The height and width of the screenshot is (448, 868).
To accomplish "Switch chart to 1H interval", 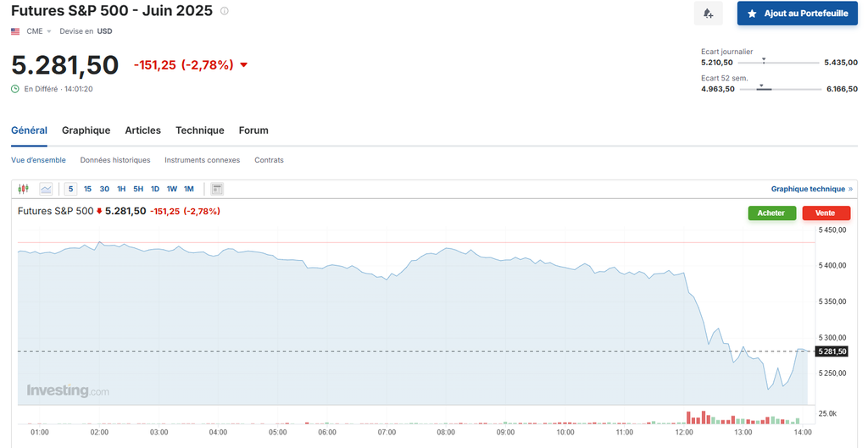I will [x=121, y=189].
